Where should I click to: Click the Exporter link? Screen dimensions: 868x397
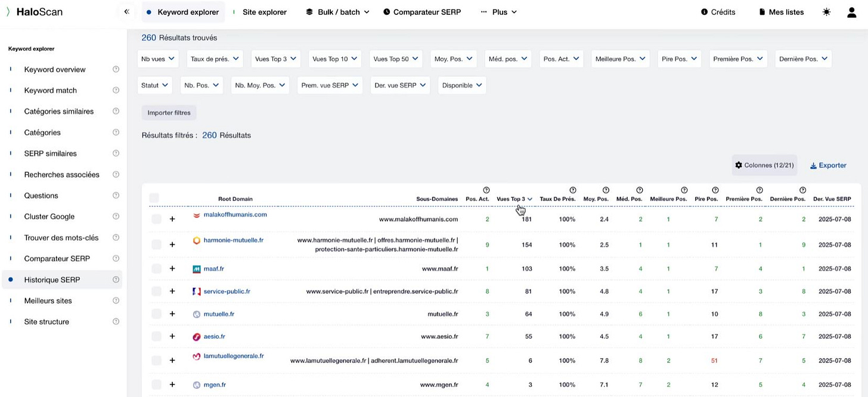pos(828,165)
